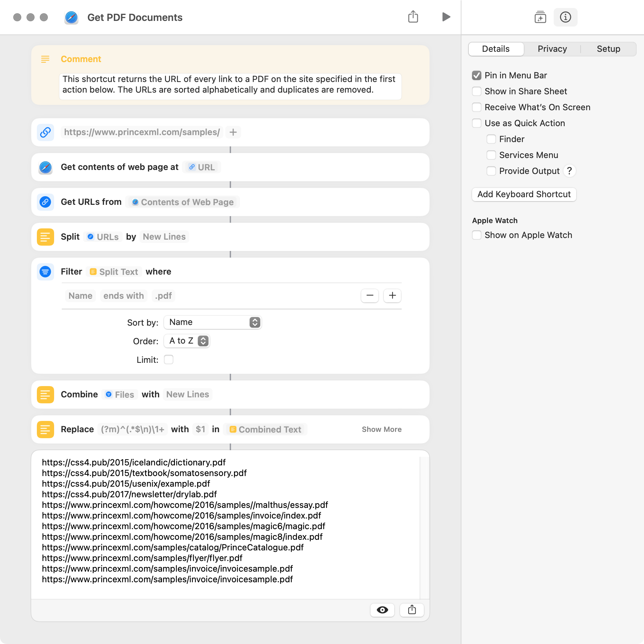Enable Use as Quick Action

[x=477, y=123]
